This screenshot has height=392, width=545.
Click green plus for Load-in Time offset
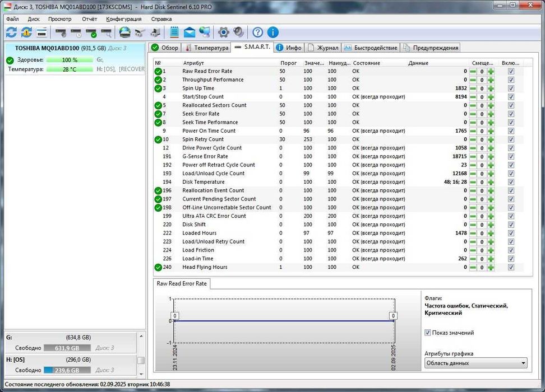pyautogui.click(x=491, y=259)
